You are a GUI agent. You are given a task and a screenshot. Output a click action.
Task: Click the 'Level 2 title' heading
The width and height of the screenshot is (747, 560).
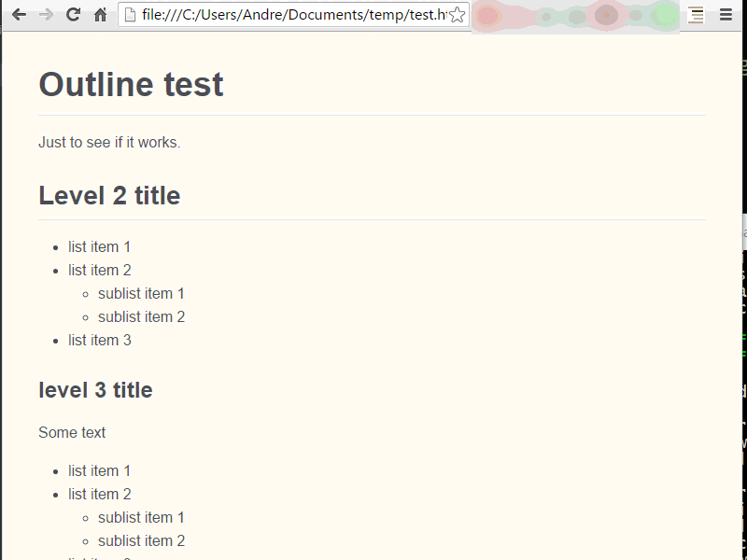pyautogui.click(x=109, y=195)
